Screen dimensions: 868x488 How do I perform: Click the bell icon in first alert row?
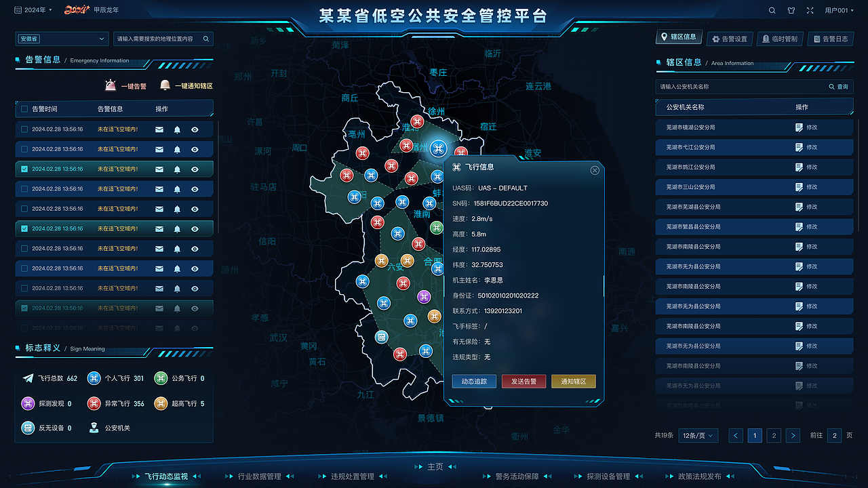(177, 129)
